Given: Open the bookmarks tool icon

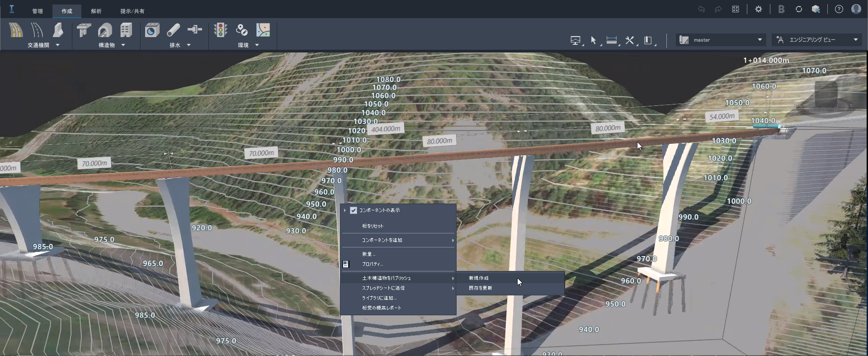Looking at the screenshot, I should pyautogui.click(x=648, y=40).
